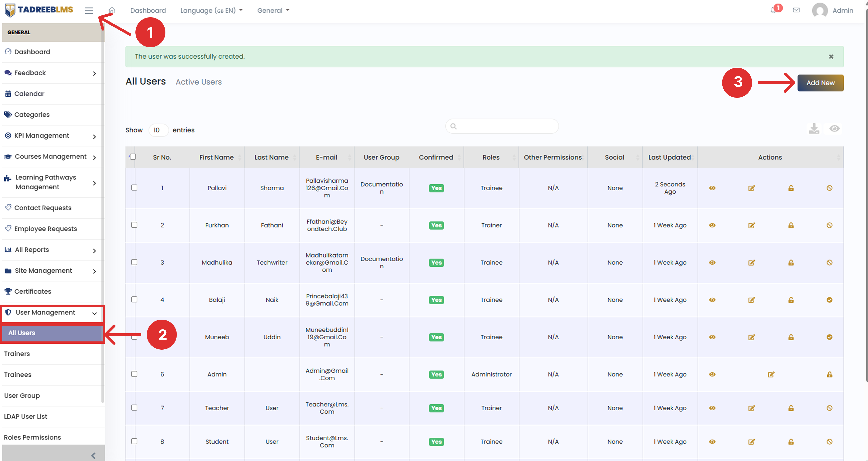Click the Add New user button
The width and height of the screenshot is (868, 461).
(821, 83)
